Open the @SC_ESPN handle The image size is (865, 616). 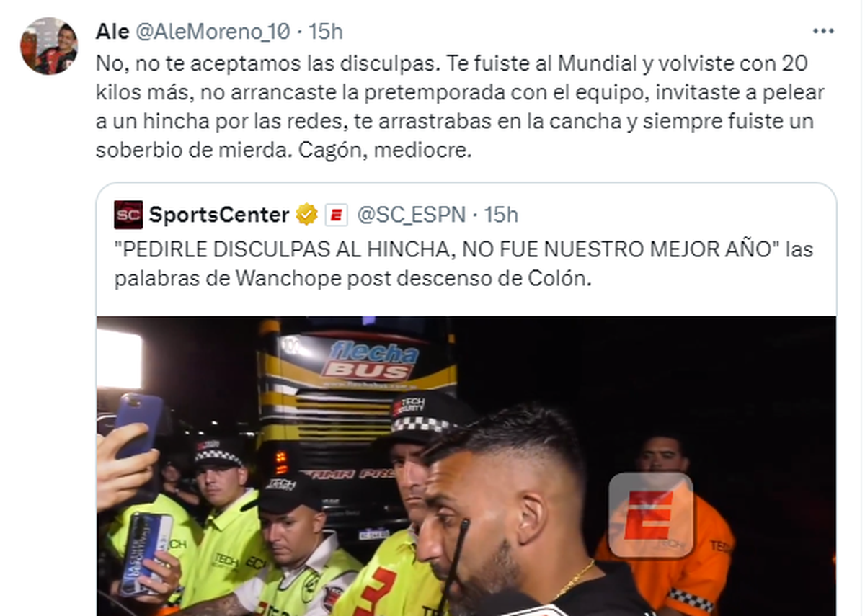click(412, 215)
